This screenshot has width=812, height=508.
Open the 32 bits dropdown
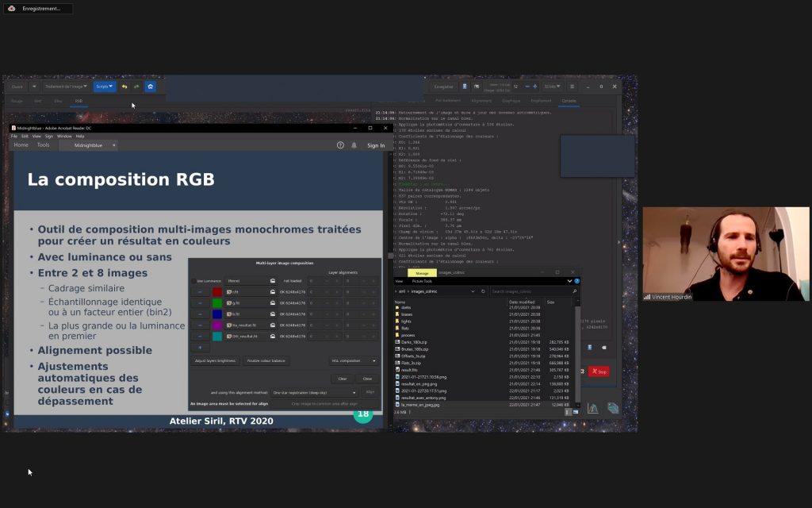(x=552, y=87)
